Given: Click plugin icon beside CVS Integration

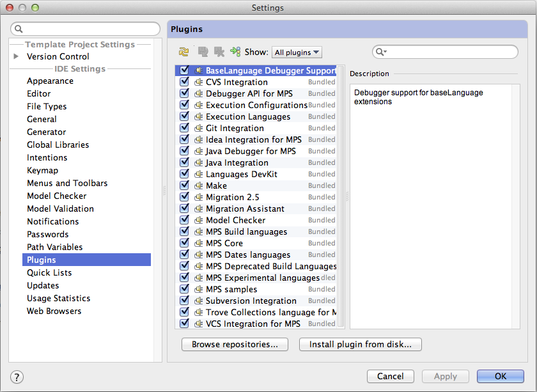Looking at the screenshot, I should click(x=199, y=82).
